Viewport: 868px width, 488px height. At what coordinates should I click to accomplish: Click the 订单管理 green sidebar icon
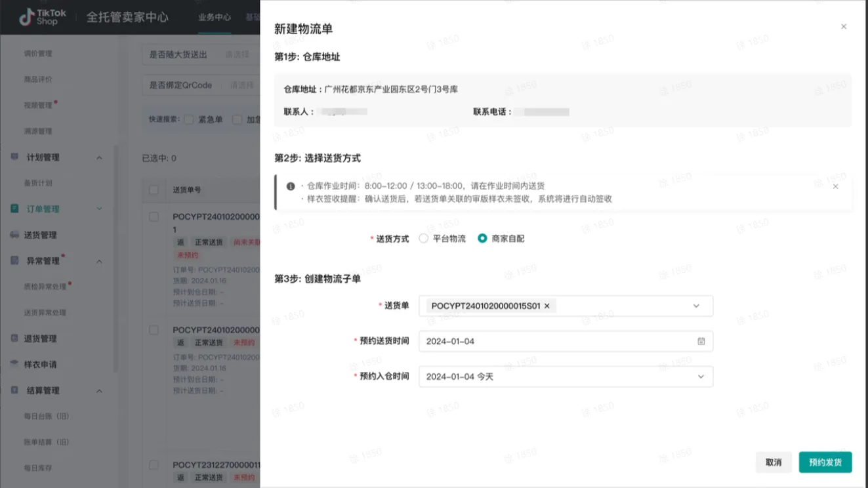click(x=14, y=209)
